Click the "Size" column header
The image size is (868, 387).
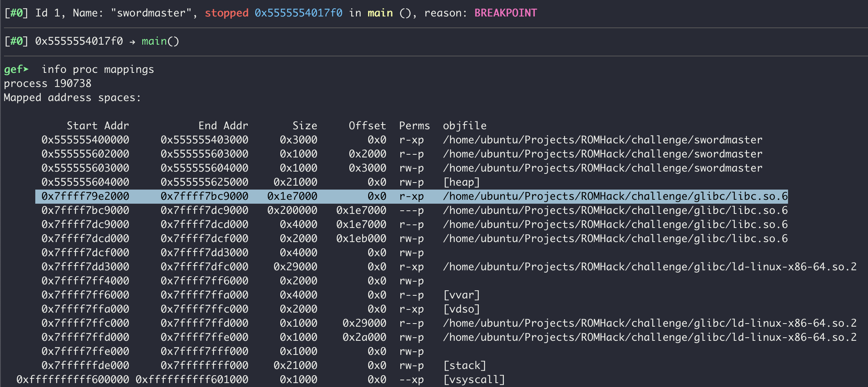pos(305,126)
